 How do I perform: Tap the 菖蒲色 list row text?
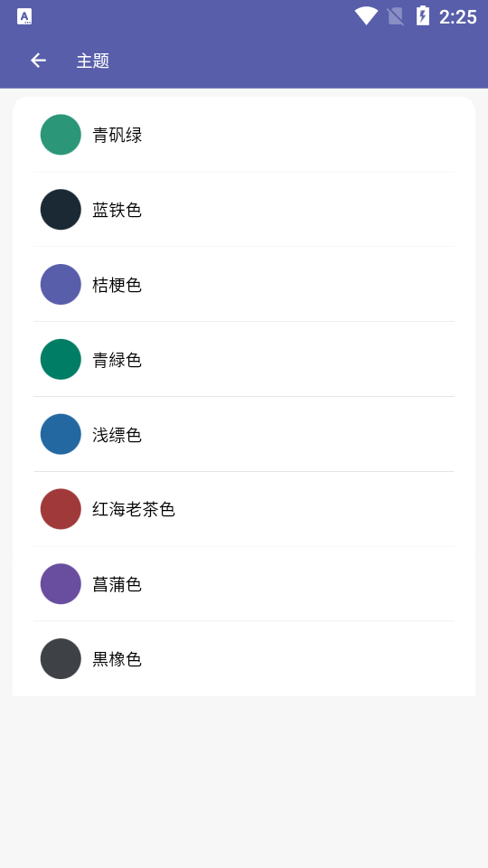[x=117, y=585]
